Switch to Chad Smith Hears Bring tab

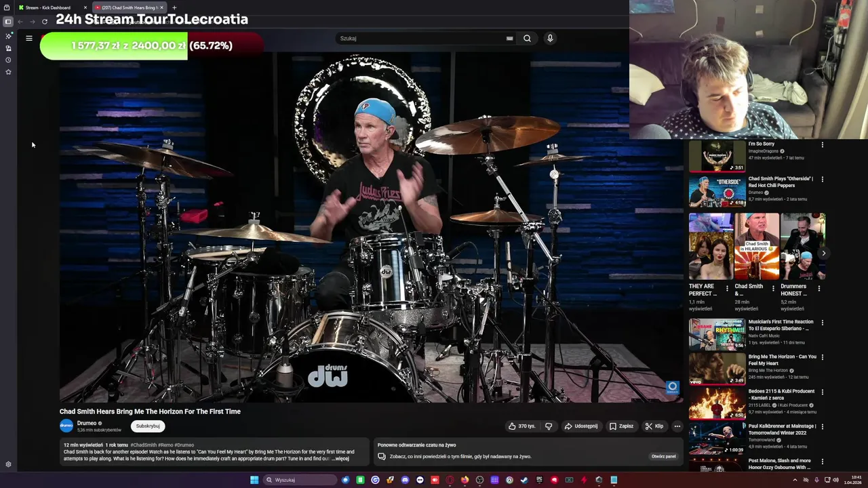point(129,7)
